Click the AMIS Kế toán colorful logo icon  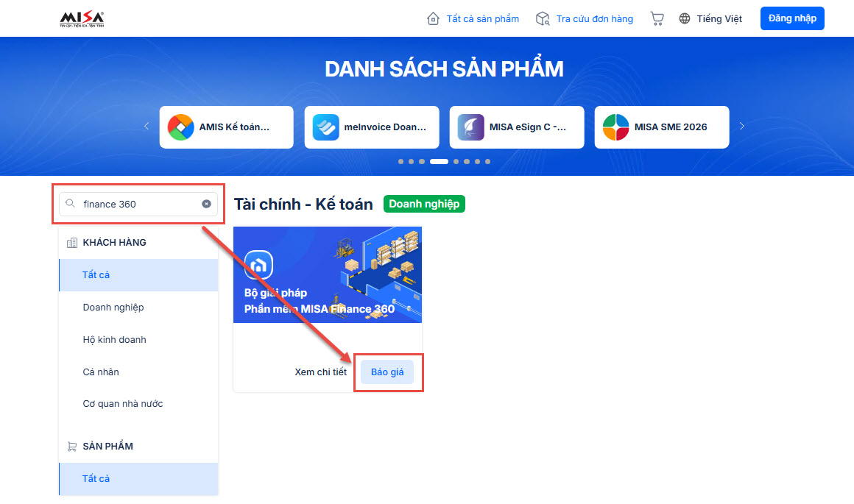pyautogui.click(x=181, y=127)
